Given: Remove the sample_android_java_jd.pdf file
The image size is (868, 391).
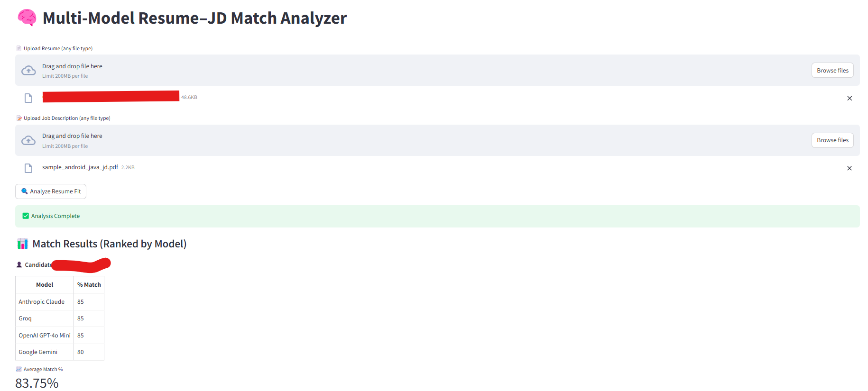Looking at the screenshot, I should coord(849,168).
